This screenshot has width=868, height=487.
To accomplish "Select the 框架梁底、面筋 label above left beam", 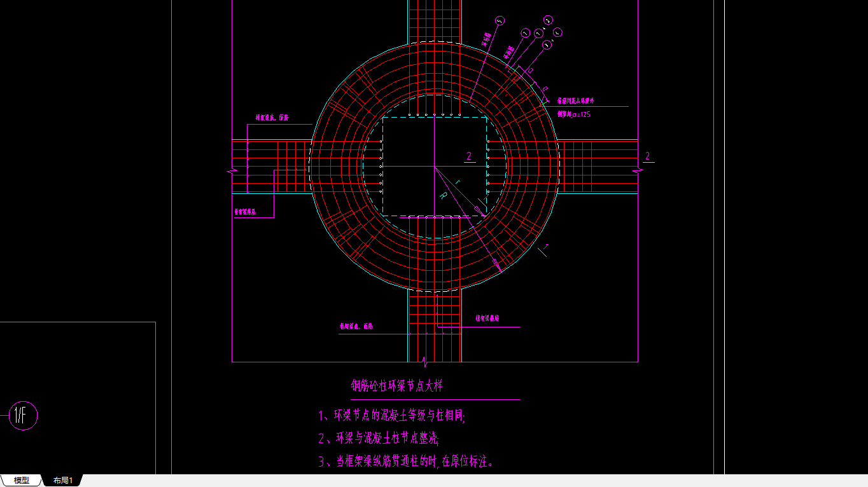I will point(272,118).
